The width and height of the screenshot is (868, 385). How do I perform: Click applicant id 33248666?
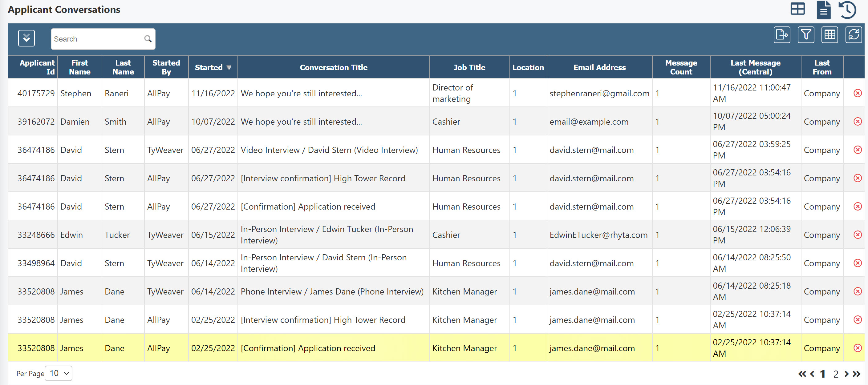coord(36,235)
